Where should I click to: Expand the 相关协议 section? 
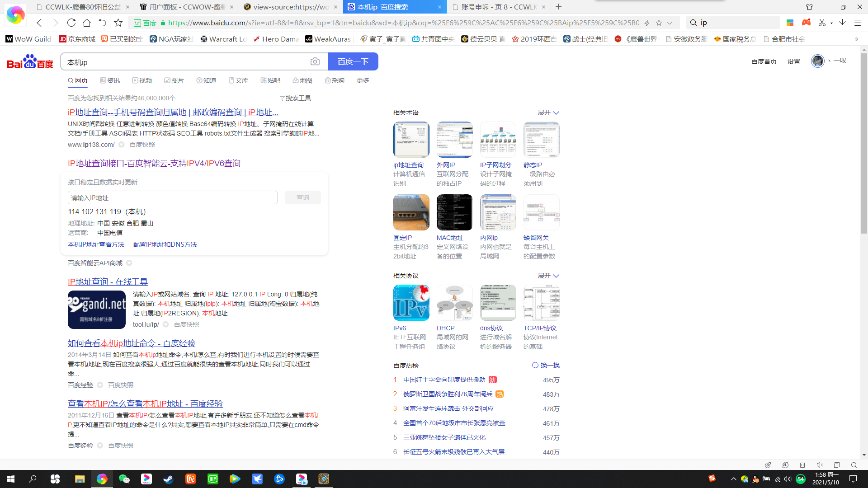click(x=547, y=276)
